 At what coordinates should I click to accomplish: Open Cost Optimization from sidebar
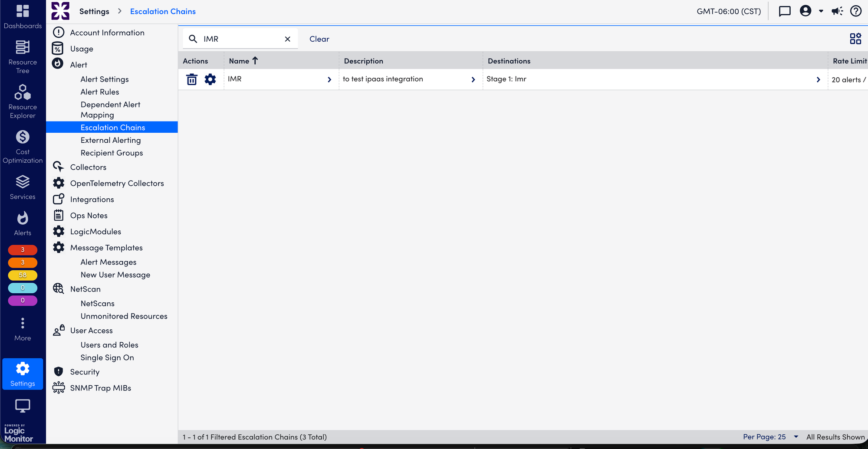[23, 147]
